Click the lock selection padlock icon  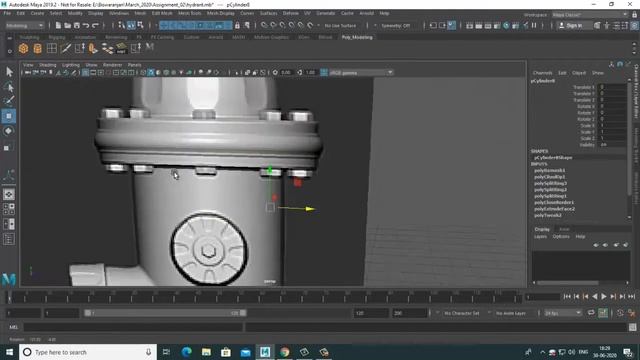coord(237,25)
